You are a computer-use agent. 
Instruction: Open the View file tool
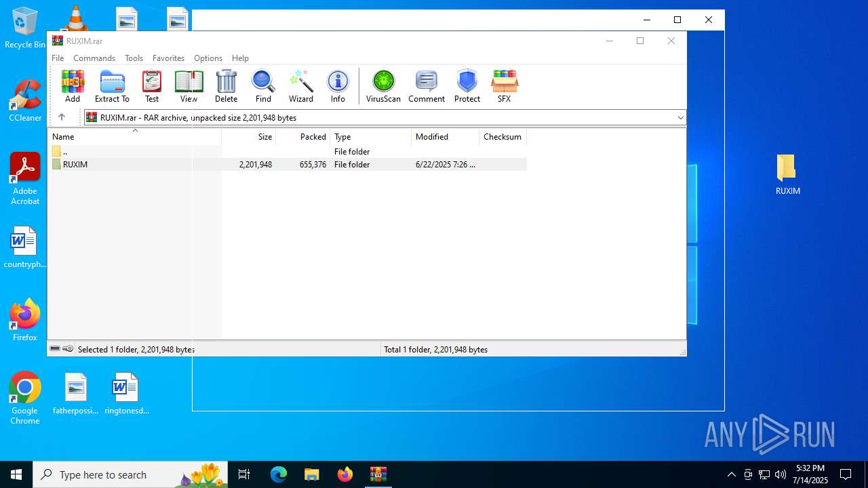[189, 86]
